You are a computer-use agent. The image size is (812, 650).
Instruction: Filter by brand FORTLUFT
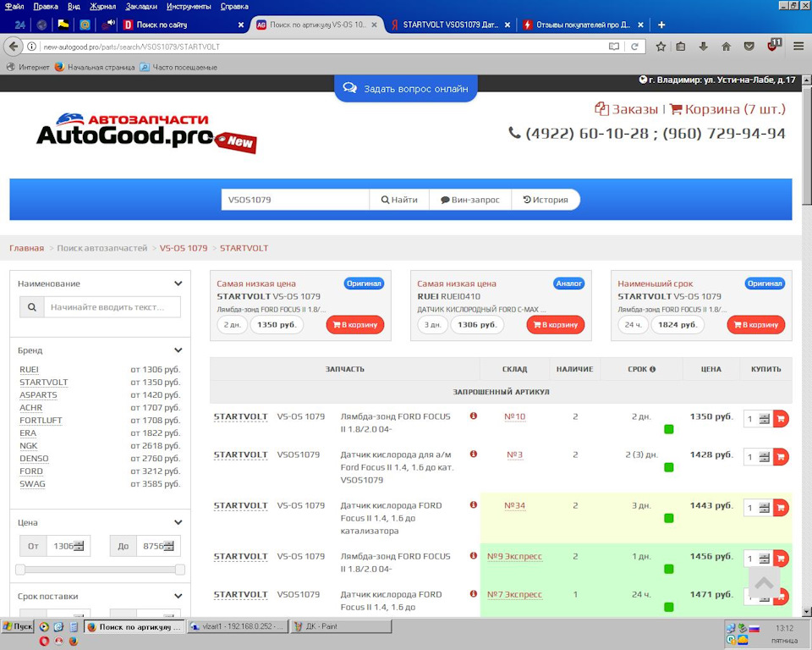click(x=41, y=421)
